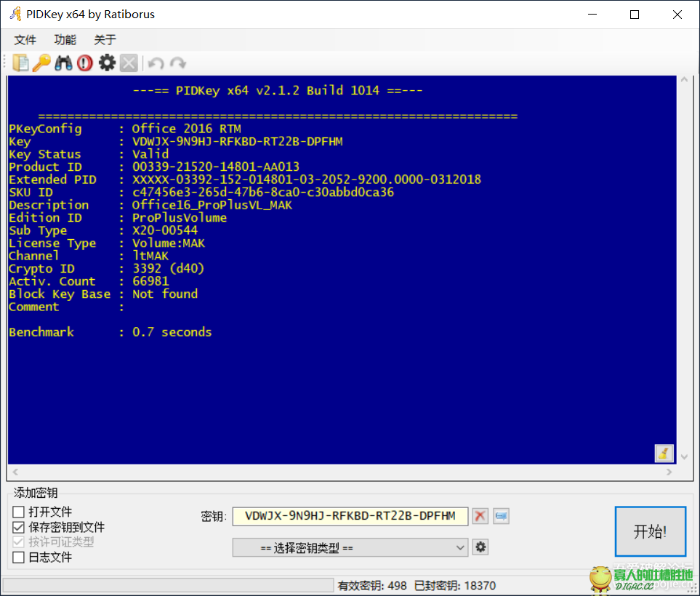Click the Description value Office16_ProPlusVL_MAK
The image size is (700, 596).
click(x=212, y=206)
